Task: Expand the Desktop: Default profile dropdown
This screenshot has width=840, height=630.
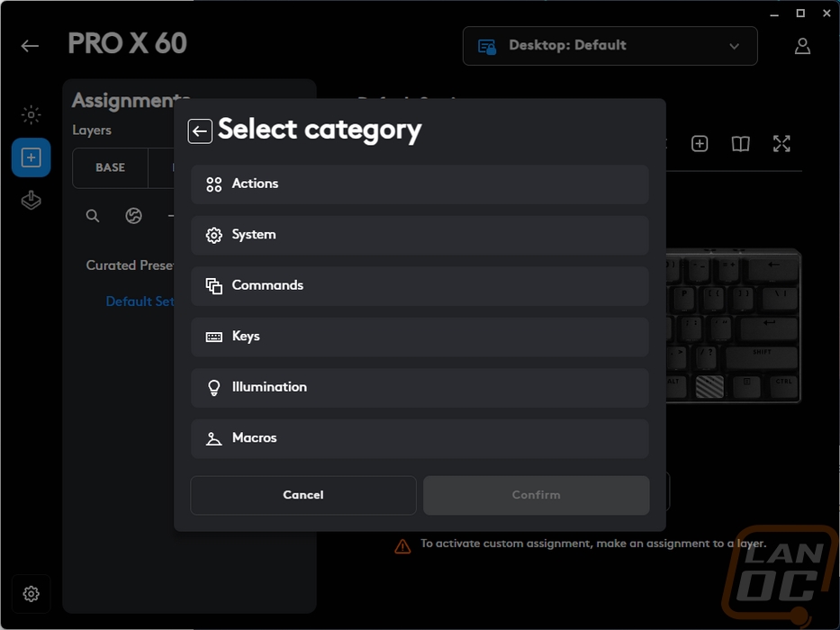Action: pyautogui.click(x=610, y=46)
